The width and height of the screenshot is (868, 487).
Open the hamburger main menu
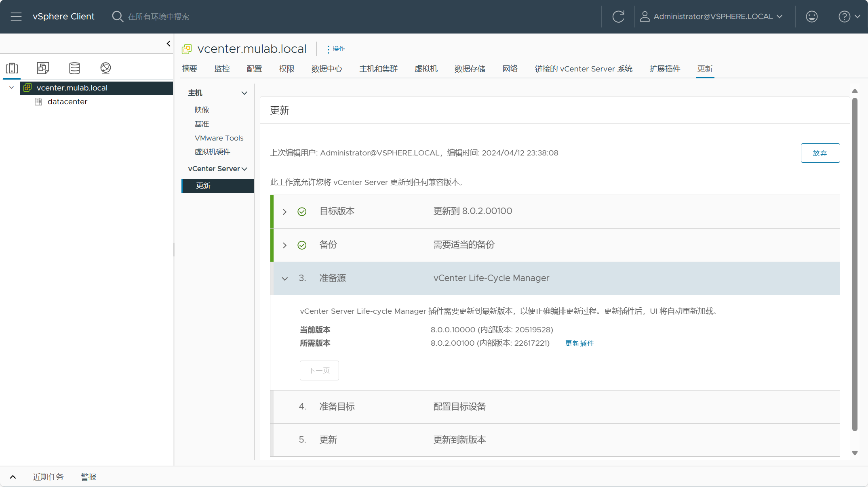pyautogui.click(x=16, y=17)
